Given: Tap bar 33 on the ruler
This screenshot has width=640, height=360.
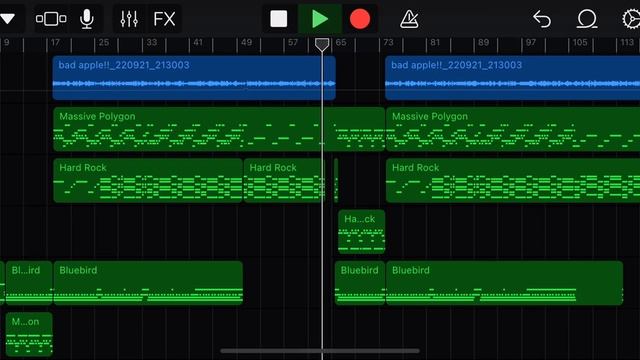Looking at the screenshot, I should (x=151, y=42).
